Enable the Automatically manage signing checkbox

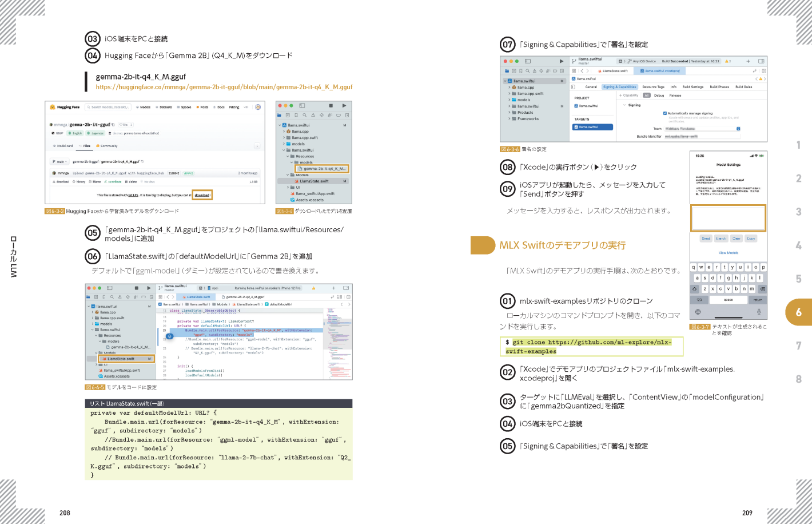(x=664, y=113)
